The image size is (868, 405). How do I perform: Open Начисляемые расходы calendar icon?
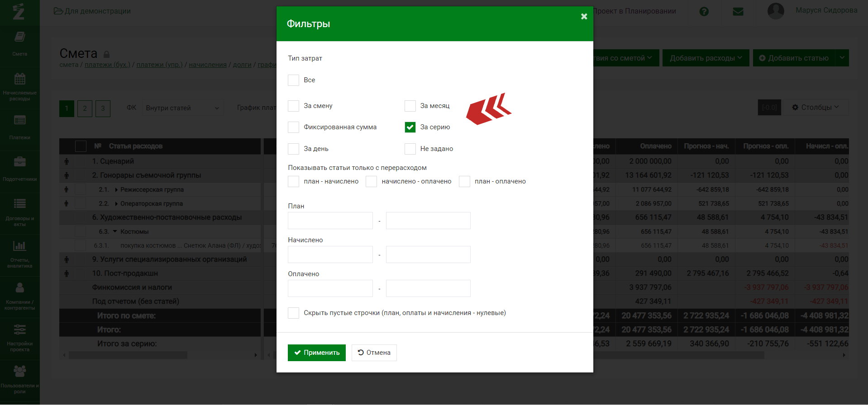pyautogui.click(x=19, y=79)
